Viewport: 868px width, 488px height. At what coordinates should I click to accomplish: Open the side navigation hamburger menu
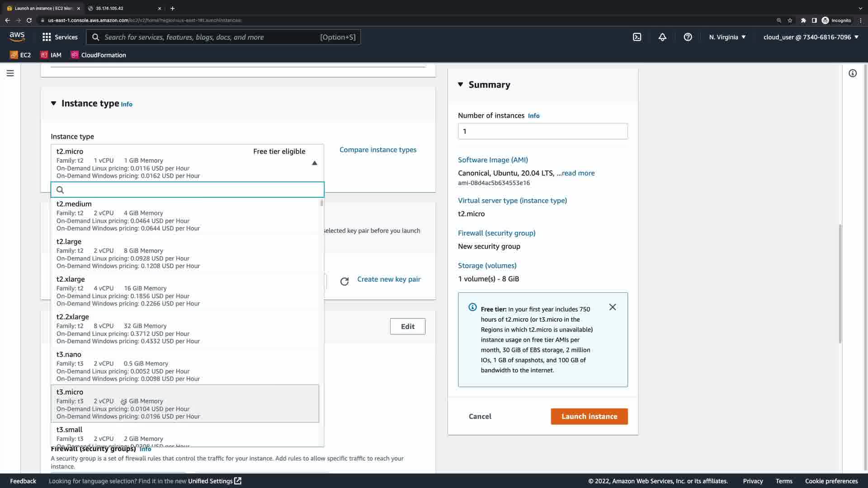click(10, 73)
